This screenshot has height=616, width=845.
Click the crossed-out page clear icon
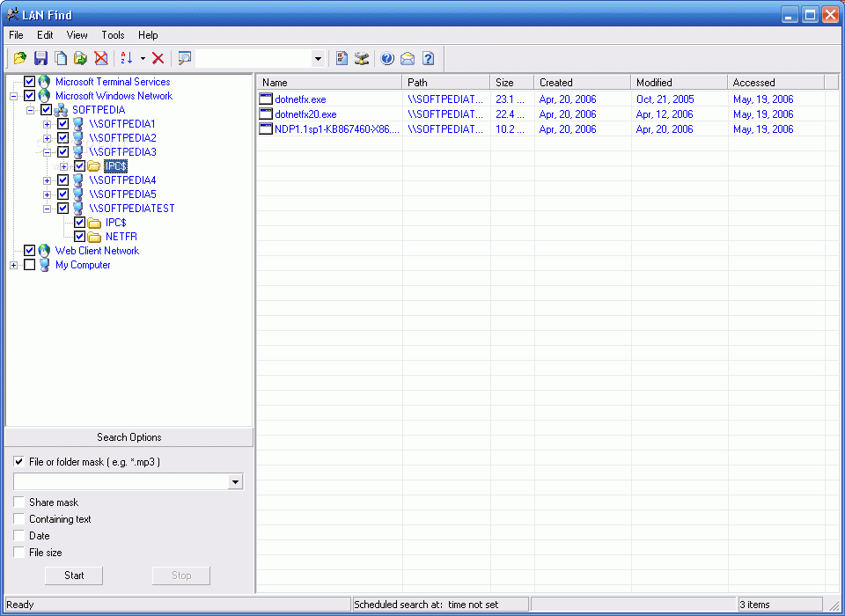tap(100, 58)
